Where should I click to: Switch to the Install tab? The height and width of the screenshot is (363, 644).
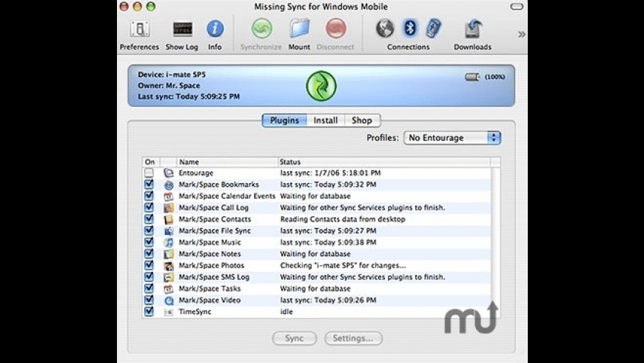click(326, 121)
